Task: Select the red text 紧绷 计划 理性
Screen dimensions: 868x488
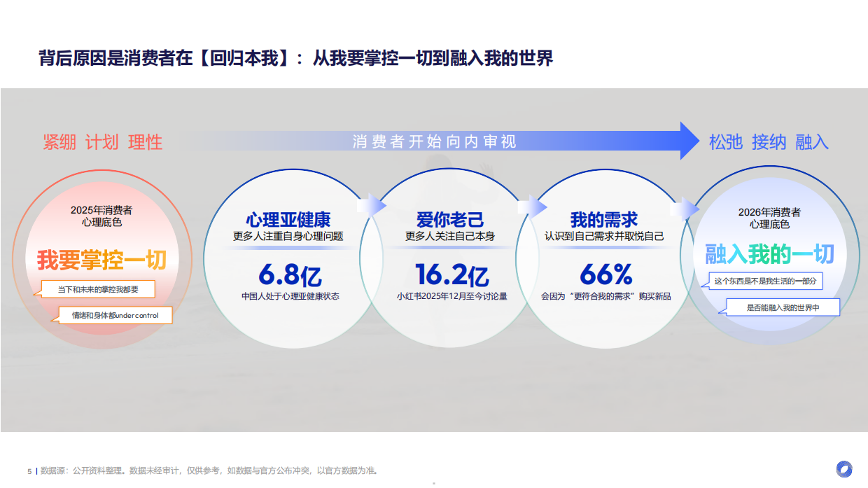Action: click(103, 142)
